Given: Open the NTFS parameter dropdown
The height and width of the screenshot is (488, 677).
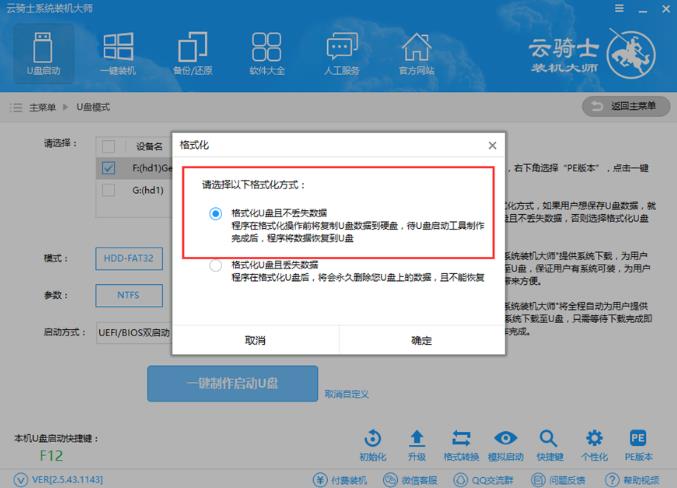Looking at the screenshot, I should coord(129,295).
